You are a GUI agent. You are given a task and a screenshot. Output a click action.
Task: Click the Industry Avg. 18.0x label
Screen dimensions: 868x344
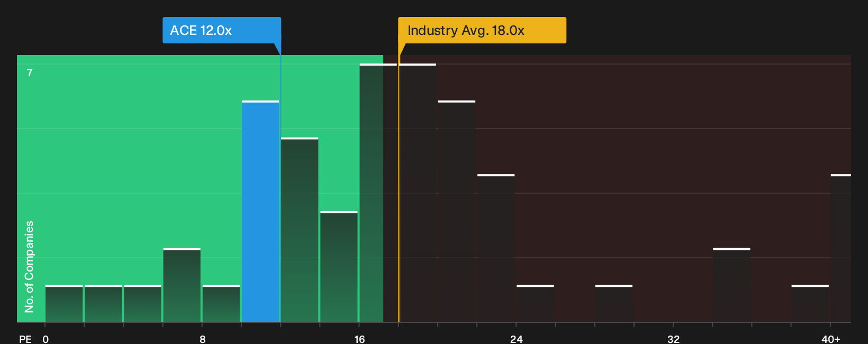coord(482,30)
